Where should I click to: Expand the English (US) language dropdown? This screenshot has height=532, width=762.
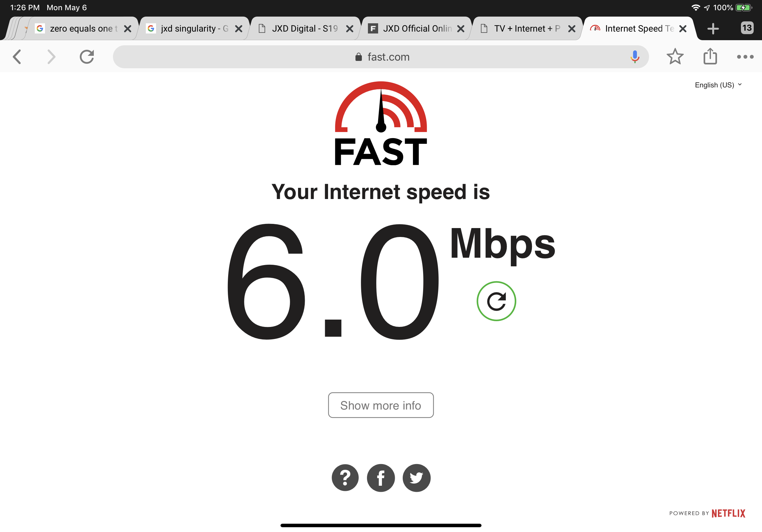[718, 85]
